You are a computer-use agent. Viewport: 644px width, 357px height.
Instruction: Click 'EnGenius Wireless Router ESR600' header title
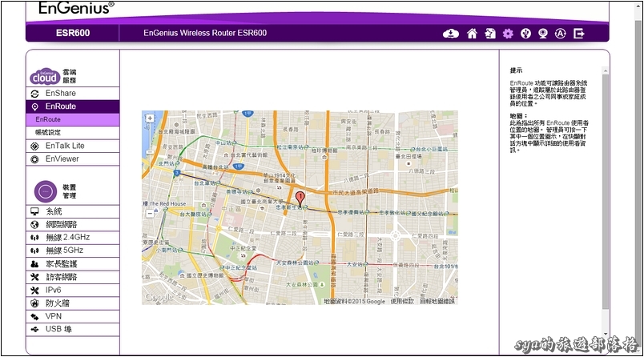[205, 34]
